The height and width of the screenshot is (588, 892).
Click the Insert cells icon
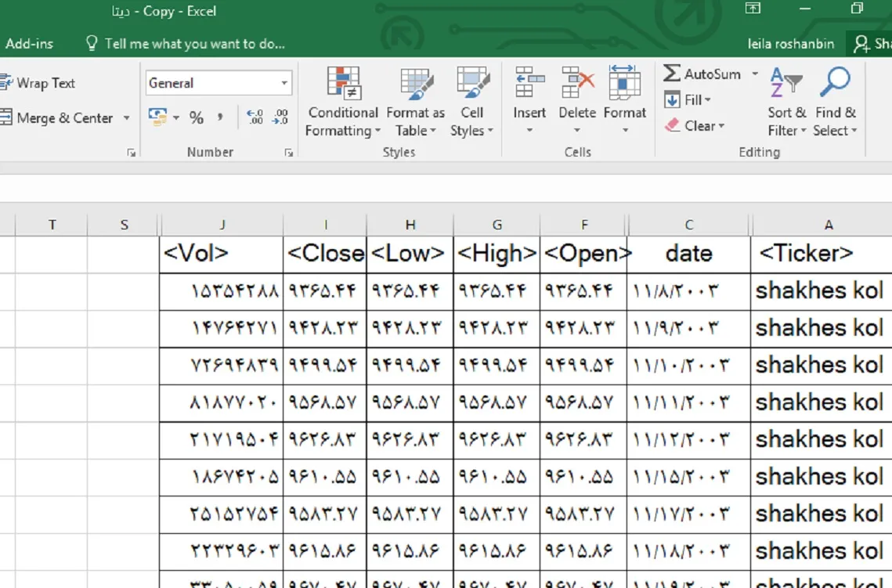529,83
